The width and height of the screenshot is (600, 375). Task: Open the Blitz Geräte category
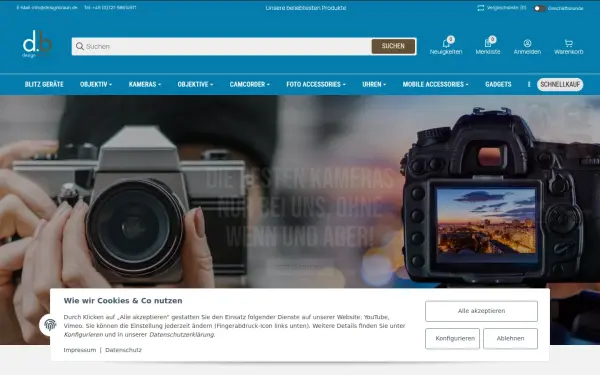tap(44, 84)
